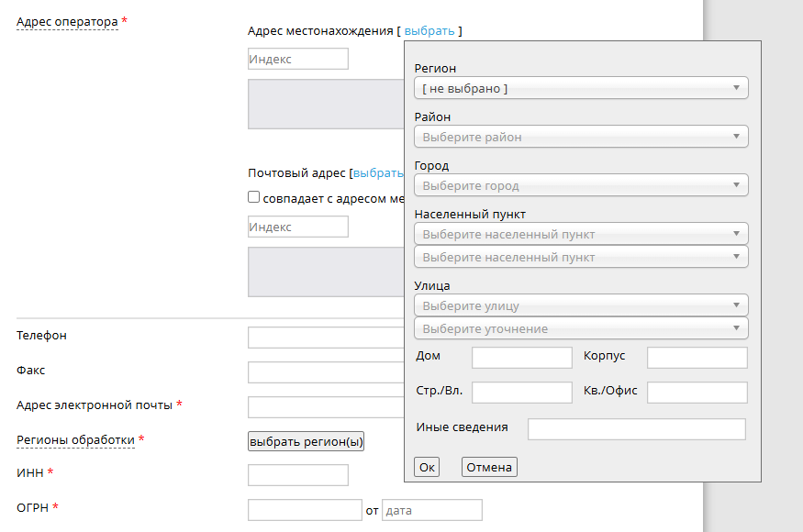Focus the Иные сведения text field
803x532 pixels.
point(636,428)
